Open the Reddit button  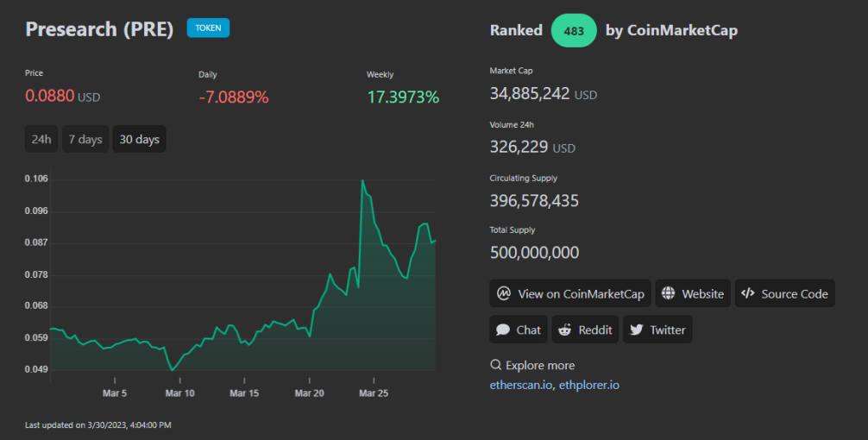(585, 330)
